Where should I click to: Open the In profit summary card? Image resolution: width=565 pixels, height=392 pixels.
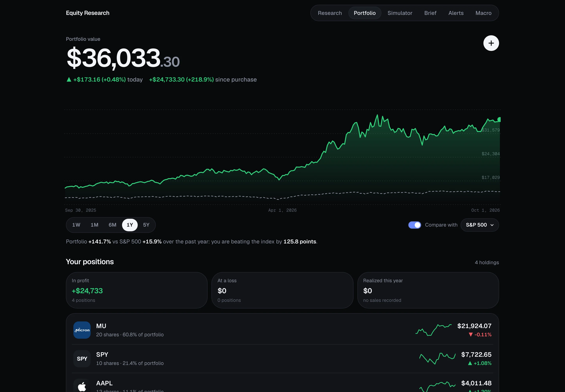tap(137, 290)
